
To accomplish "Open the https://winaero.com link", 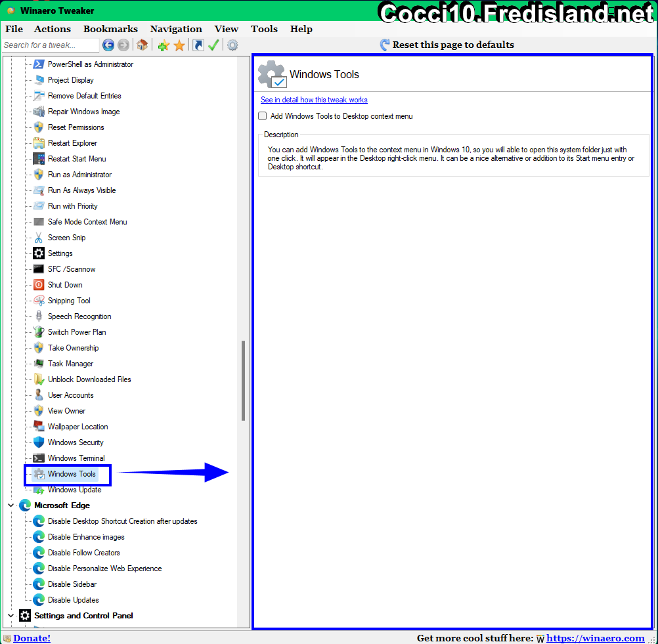I will (x=595, y=637).
